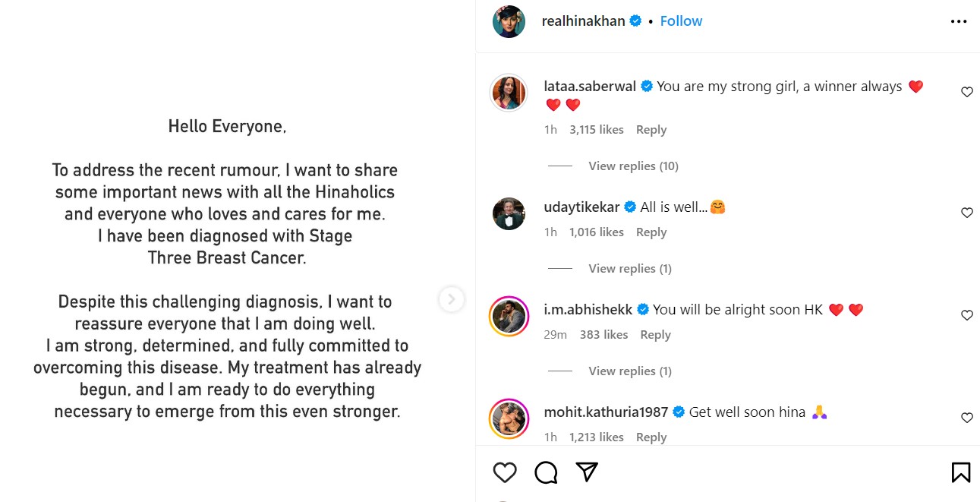Like udaytikekar's comment
Viewport: 980px width, 502px height.
(x=966, y=213)
